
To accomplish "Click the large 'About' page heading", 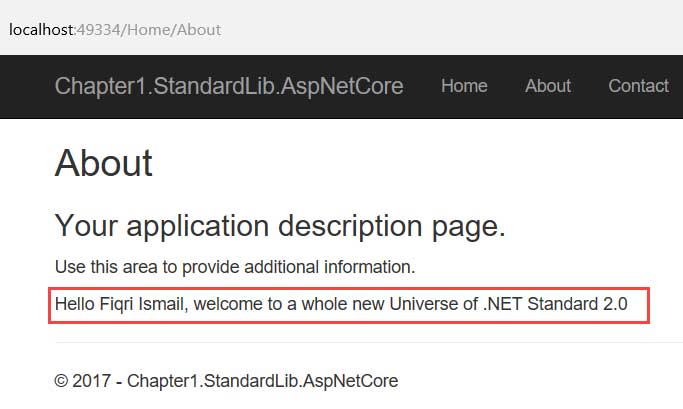I will (104, 163).
